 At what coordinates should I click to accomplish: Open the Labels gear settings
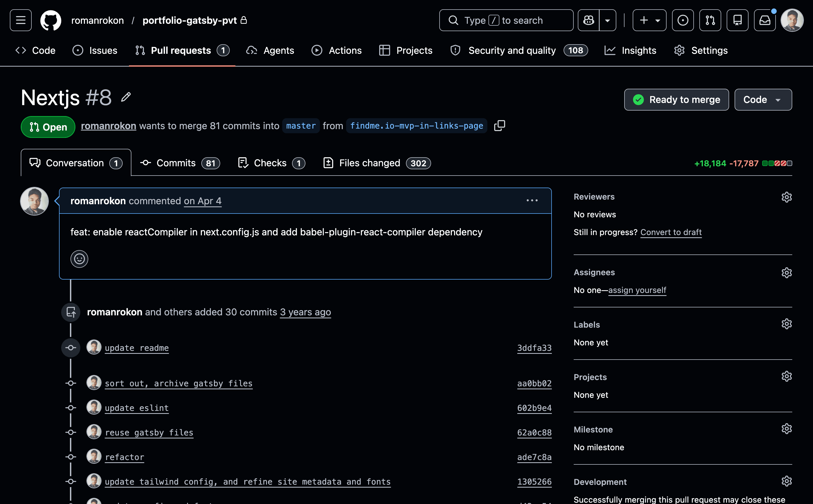click(787, 324)
